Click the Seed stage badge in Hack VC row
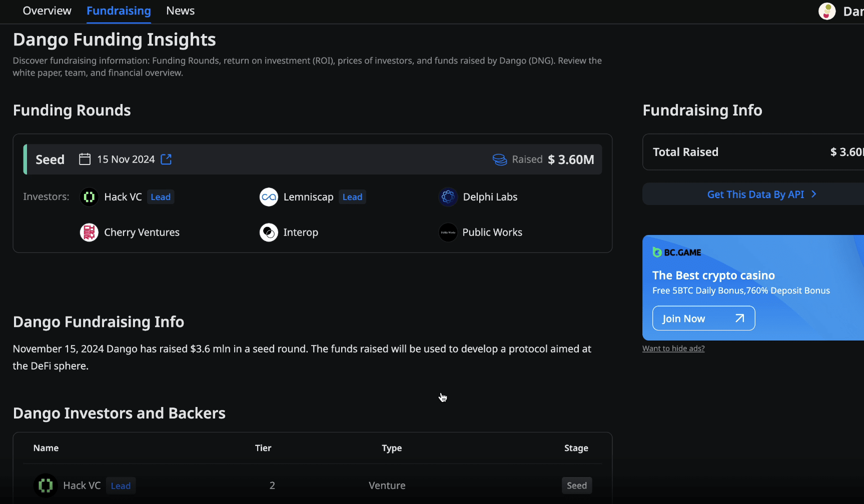Viewport: 864px width, 504px height. pos(577,485)
